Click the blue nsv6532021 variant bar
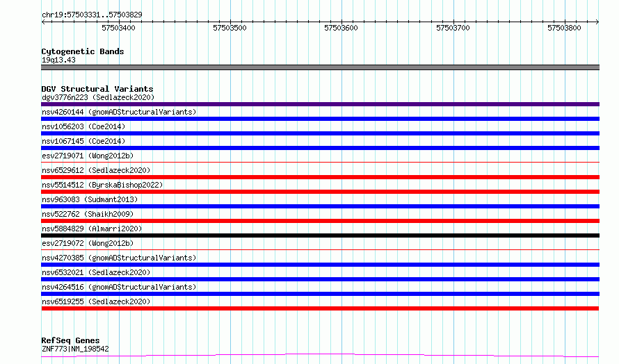The height and width of the screenshot is (364, 619). [320, 279]
